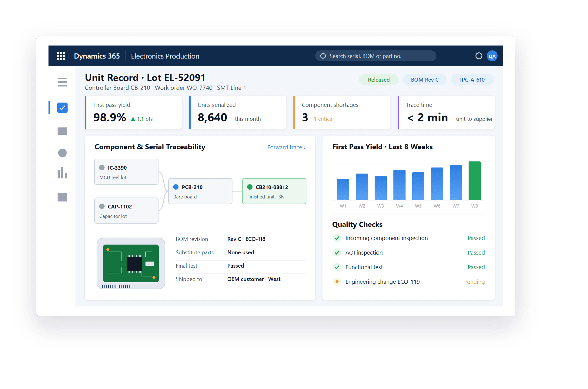This screenshot has height=389, width=588.
Task: Click the W1 yield bar
Action: pos(343,190)
